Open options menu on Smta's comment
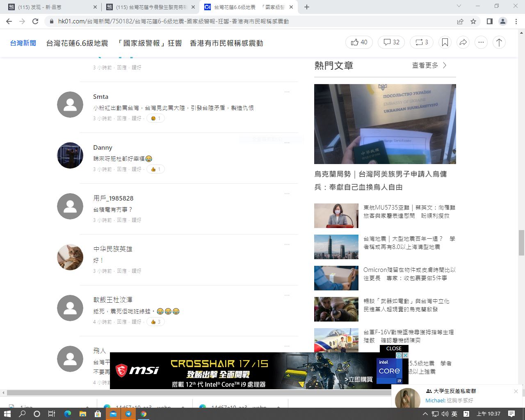The height and width of the screenshot is (420, 525). pos(287,92)
